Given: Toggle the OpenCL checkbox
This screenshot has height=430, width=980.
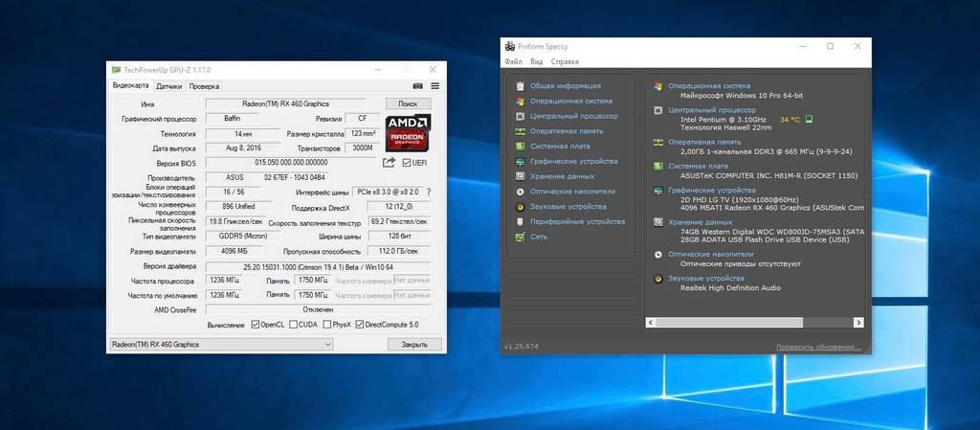Looking at the screenshot, I should coord(256,325).
